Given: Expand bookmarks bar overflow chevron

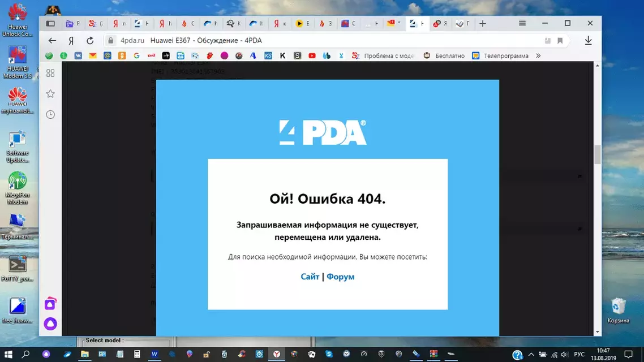Looking at the screenshot, I should coord(538,55).
